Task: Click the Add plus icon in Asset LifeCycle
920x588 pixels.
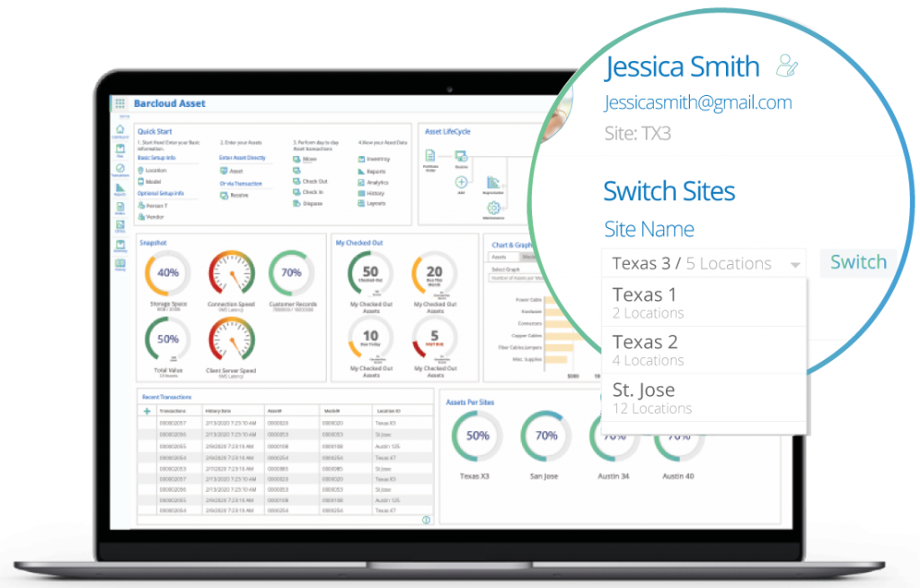Action: point(461,182)
